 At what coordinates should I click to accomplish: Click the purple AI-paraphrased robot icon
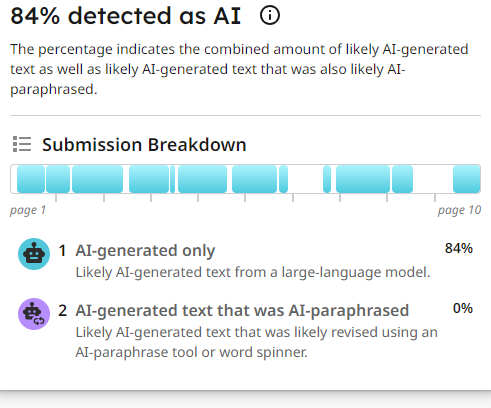[x=34, y=314]
